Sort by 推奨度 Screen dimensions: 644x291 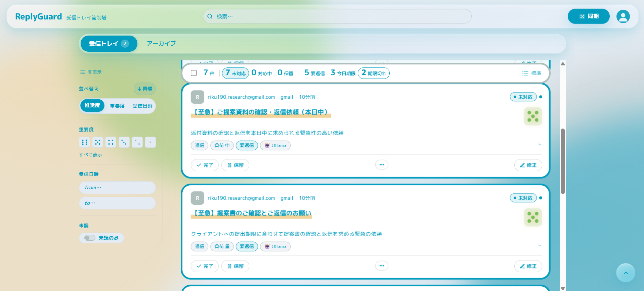tap(92, 106)
